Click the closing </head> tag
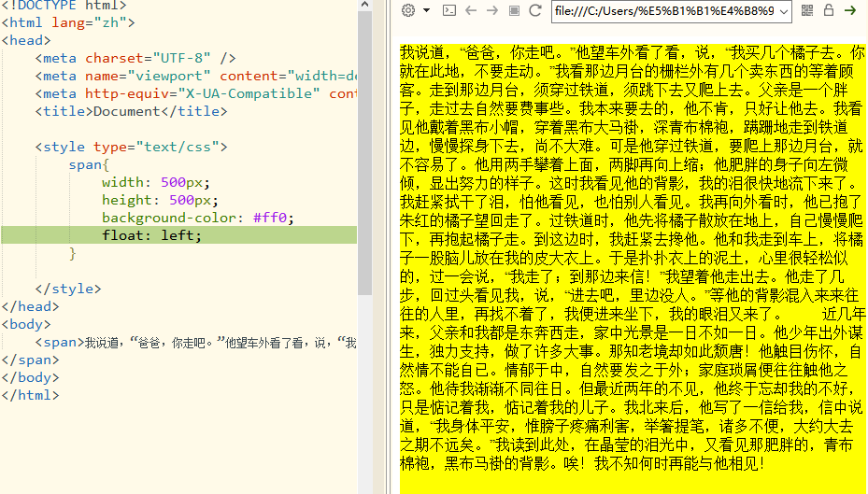This screenshot has width=868, height=494. 31,306
